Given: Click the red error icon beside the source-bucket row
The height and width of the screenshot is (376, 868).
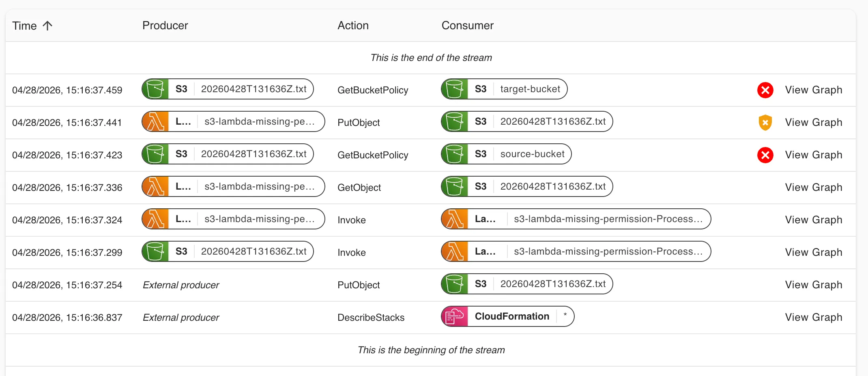Looking at the screenshot, I should click(x=765, y=155).
